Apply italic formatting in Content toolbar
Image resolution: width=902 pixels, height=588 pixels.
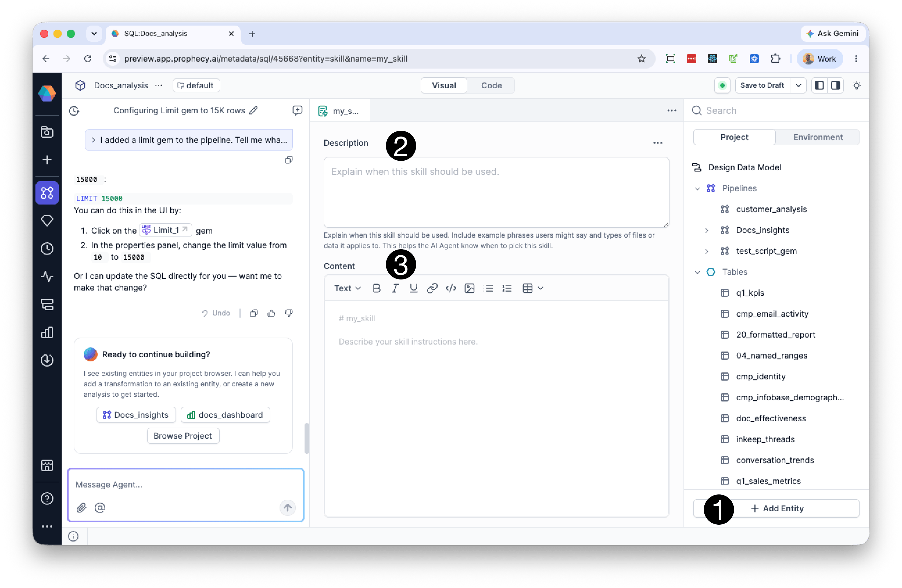point(395,288)
